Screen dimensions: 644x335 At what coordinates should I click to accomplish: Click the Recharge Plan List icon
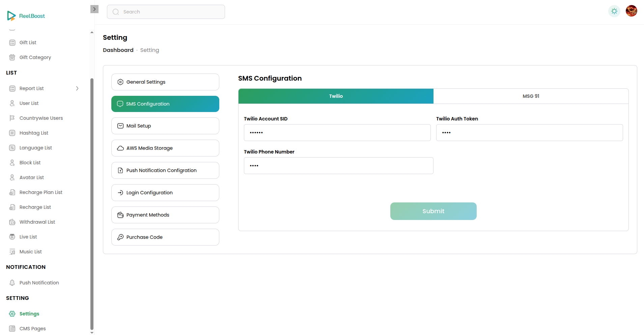click(12, 192)
